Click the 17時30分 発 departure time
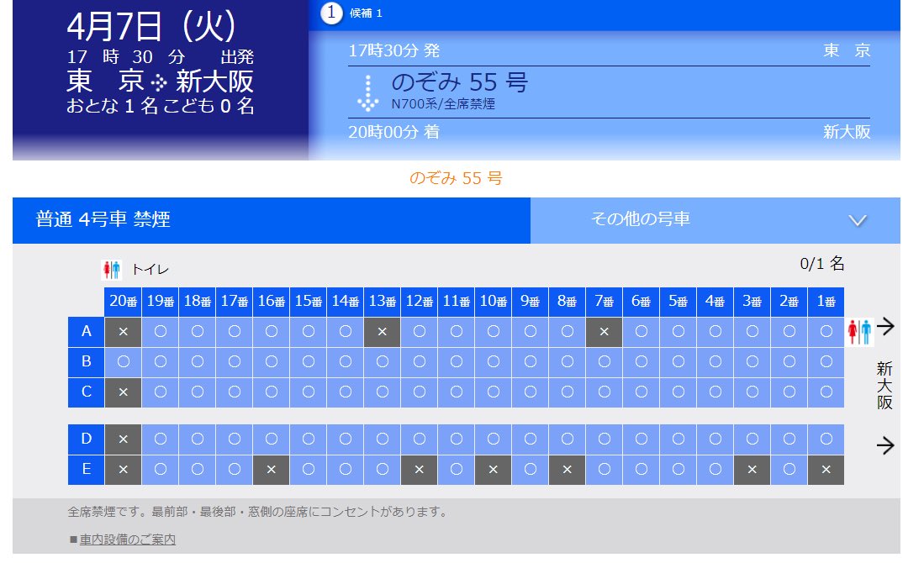Screen dimensions: 924x563 393,50
